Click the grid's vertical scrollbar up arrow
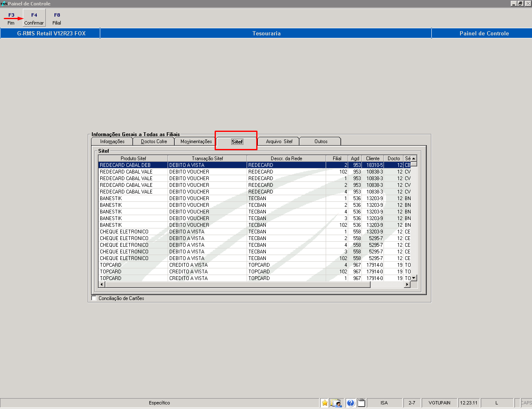 click(x=413, y=158)
